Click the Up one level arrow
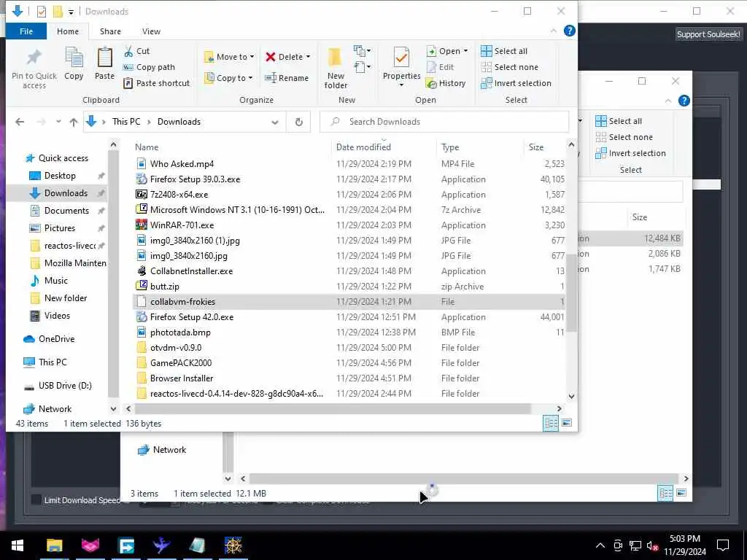 pyautogui.click(x=74, y=122)
